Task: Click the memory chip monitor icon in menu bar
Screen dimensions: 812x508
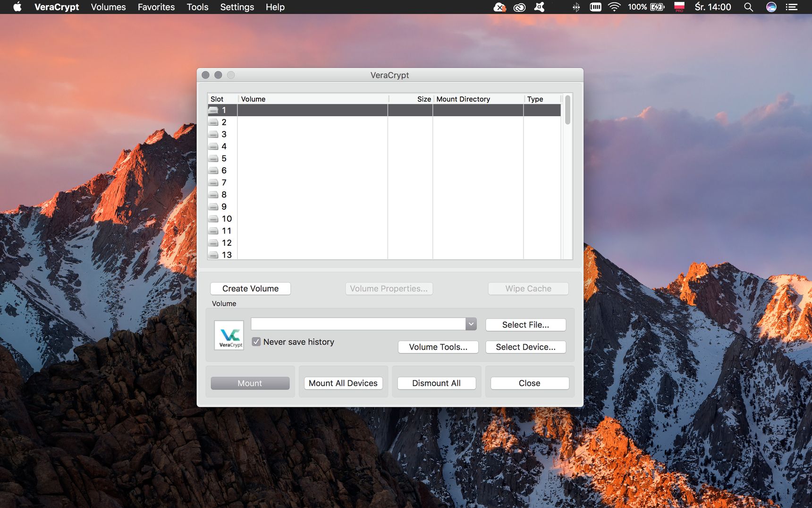Action: pos(596,7)
